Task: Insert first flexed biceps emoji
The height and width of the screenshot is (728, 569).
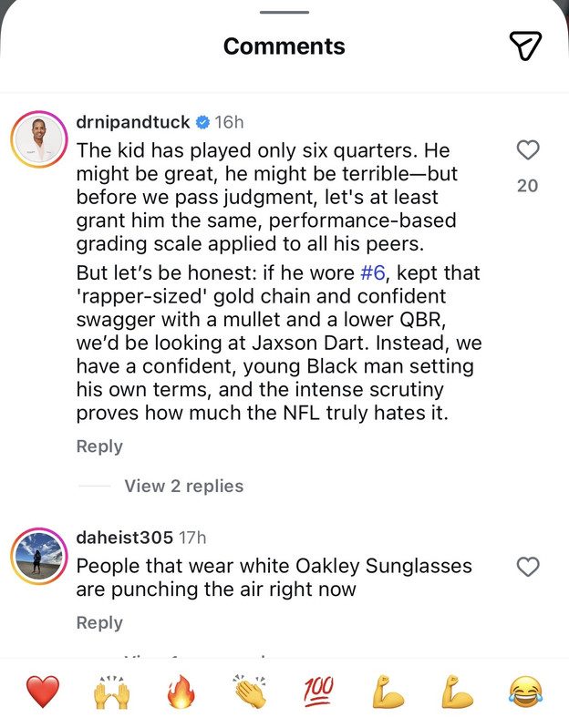Action: 388,693
